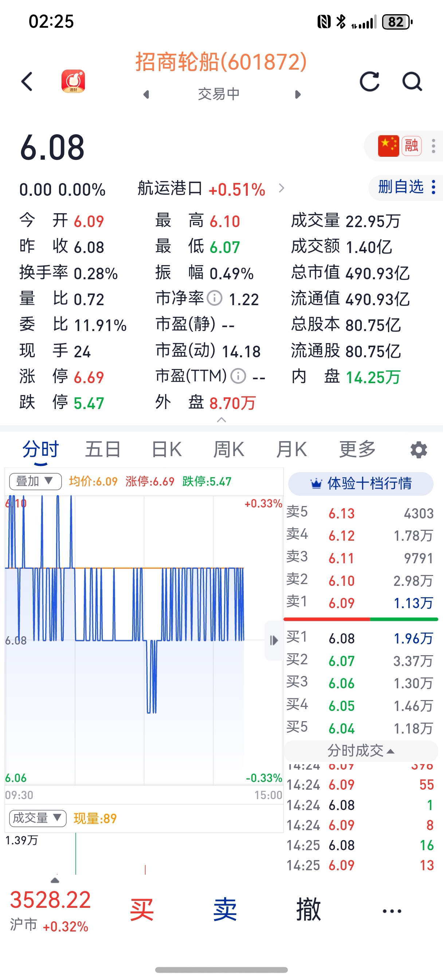Tap the 涨停 6.69 limit-up value
Screen dimensions: 443x980
[x=89, y=377]
